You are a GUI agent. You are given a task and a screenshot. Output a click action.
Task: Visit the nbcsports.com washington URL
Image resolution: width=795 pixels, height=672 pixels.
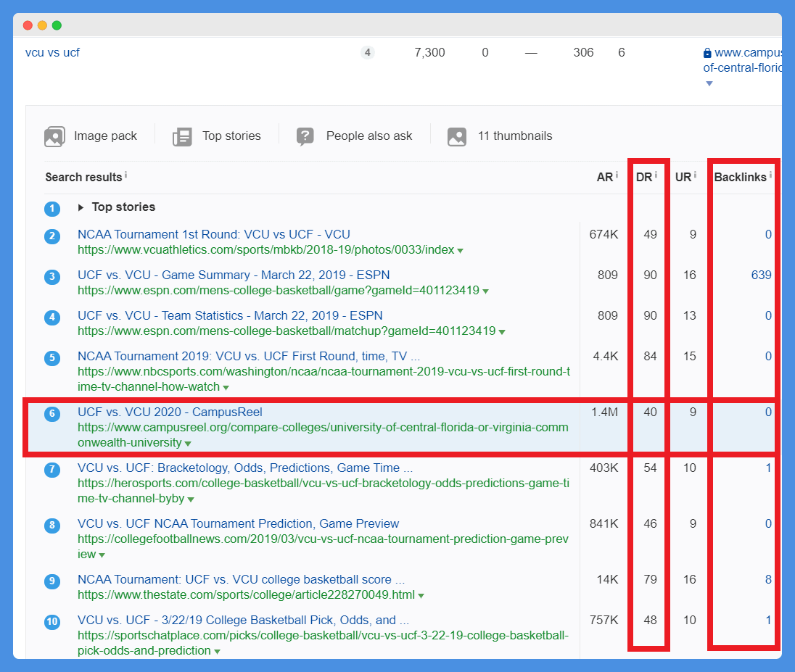[324, 379]
